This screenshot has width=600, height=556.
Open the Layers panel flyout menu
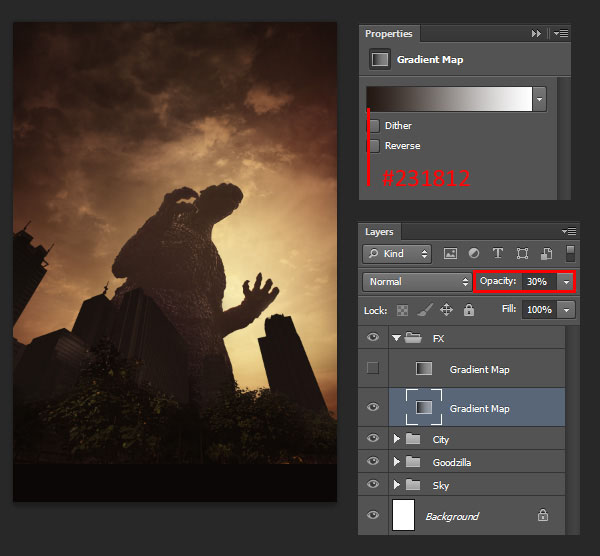pyautogui.click(x=569, y=232)
